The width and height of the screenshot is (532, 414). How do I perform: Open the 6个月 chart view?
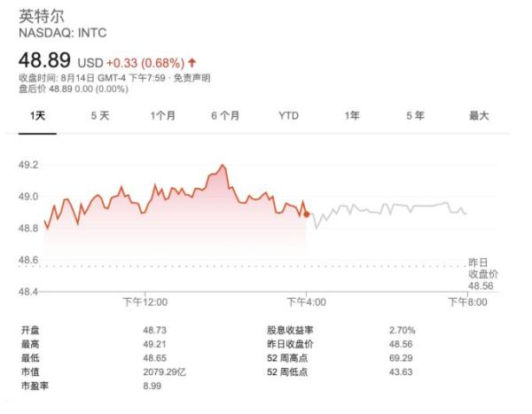coord(226,115)
